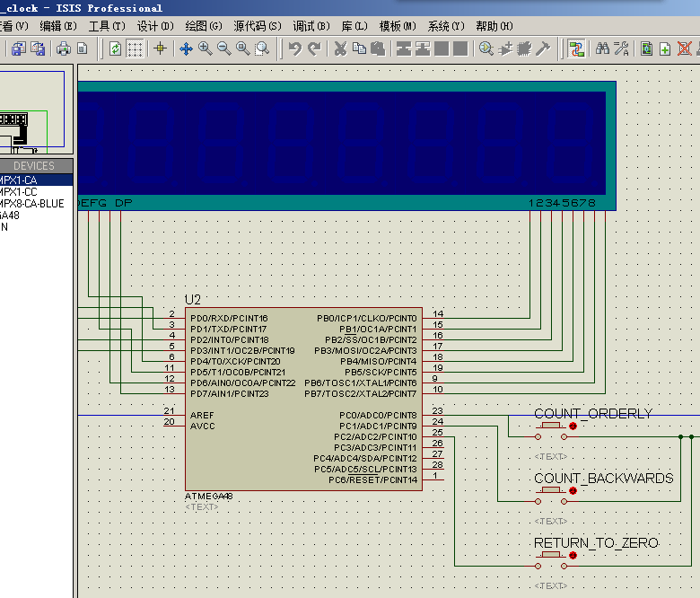This screenshot has width=700, height=598.
Task: Click the print icon
Action: click(x=64, y=48)
